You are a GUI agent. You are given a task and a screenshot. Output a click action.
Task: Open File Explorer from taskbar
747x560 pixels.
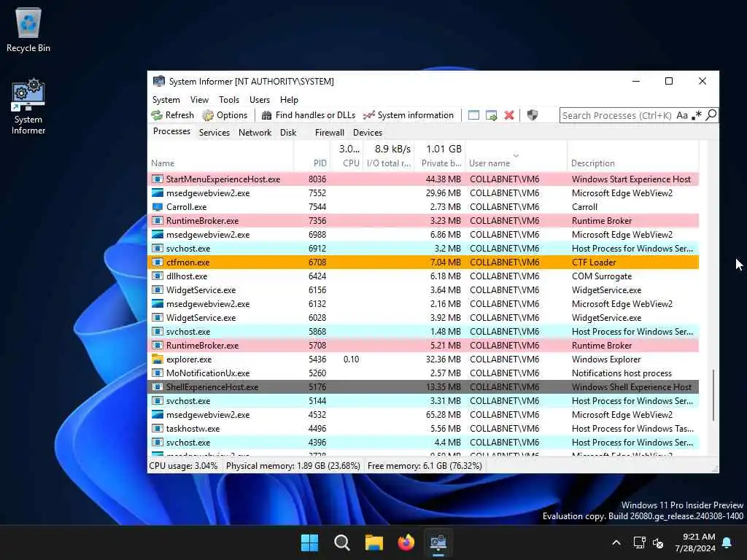click(374, 542)
